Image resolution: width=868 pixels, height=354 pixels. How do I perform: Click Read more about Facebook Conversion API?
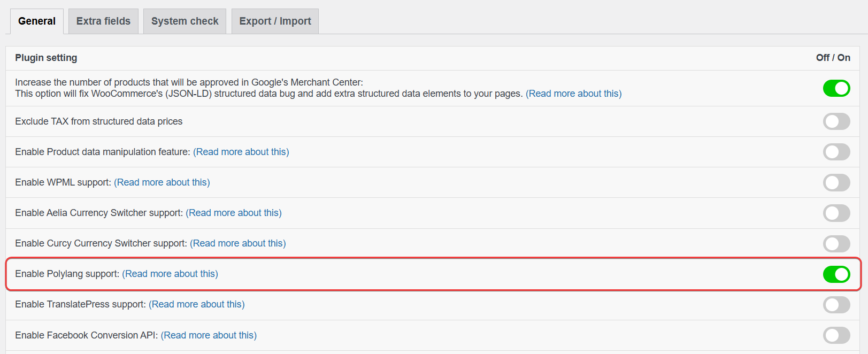click(x=209, y=335)
